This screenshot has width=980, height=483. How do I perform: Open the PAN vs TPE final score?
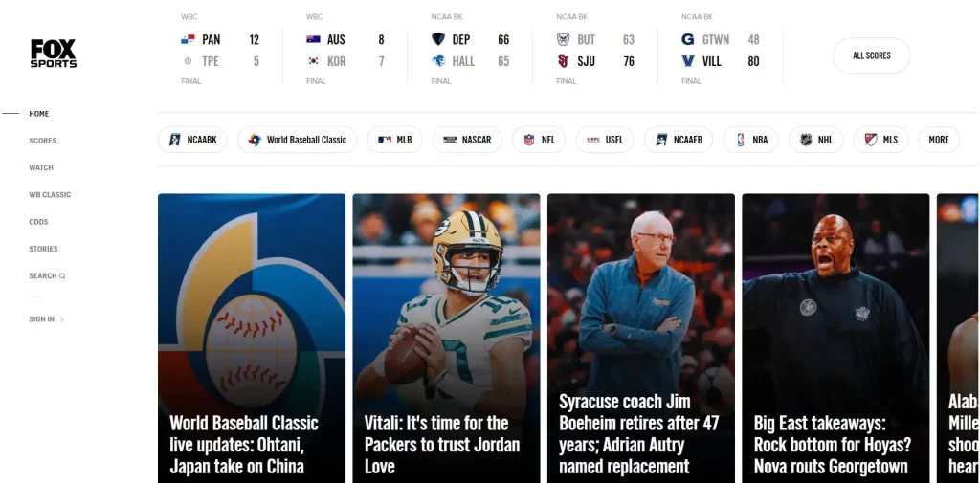click(220, 51)
